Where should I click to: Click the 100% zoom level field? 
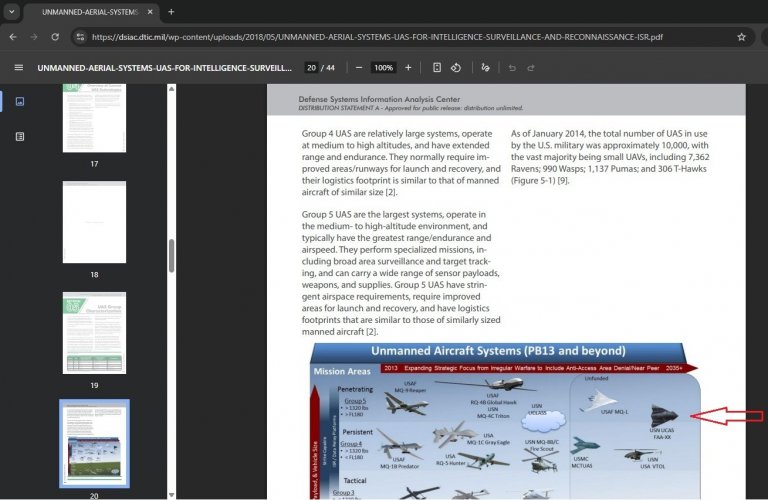384,68
